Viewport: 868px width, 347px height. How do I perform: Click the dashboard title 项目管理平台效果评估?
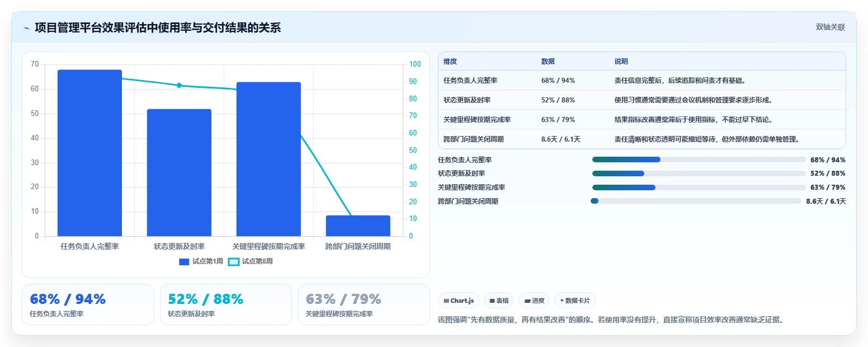158,27
